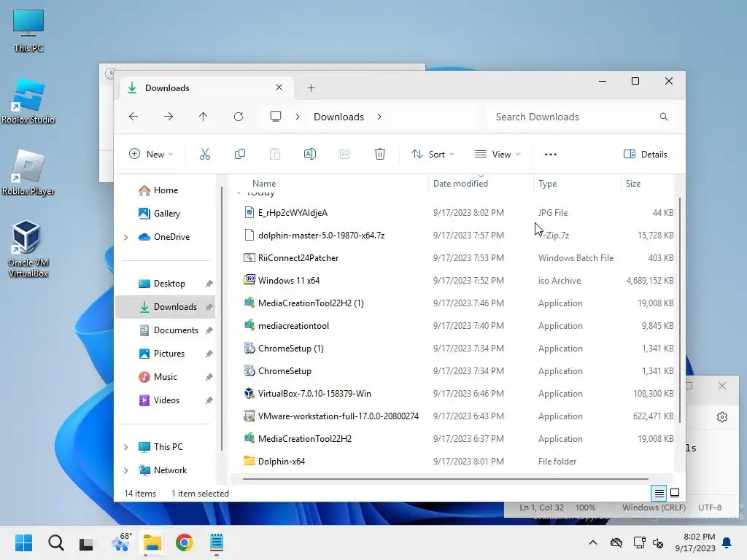Show hidden system tray icons

(x=592, y=542)
